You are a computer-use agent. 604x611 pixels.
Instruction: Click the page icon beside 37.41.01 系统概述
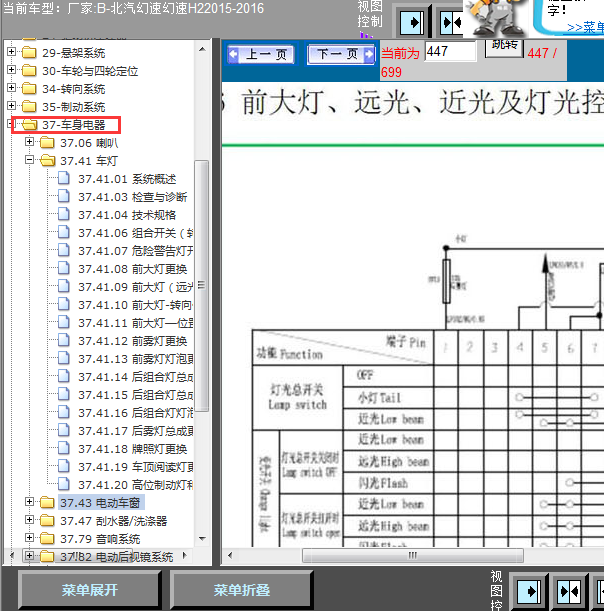point(64,178)
